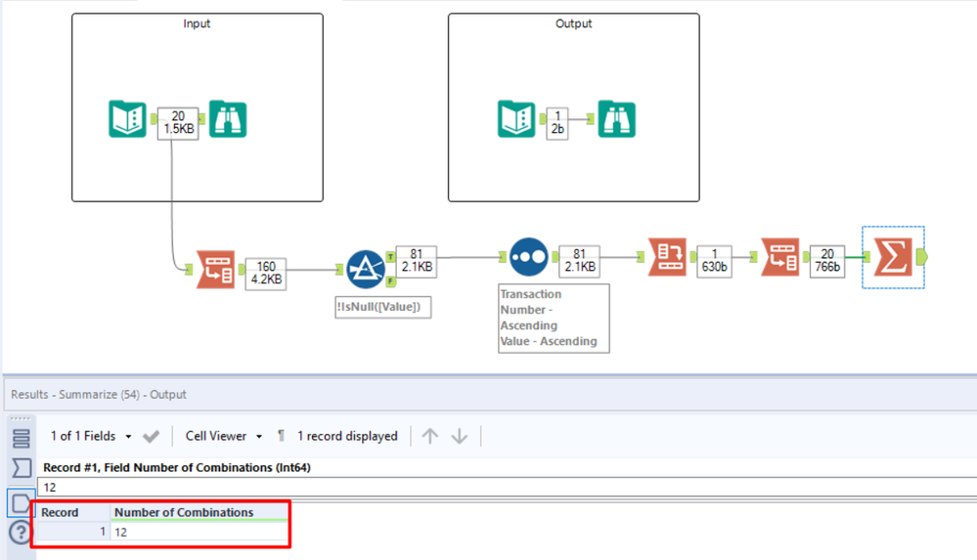Select the Transpose tool with 20 records output
977x560 pixels.
780,257
